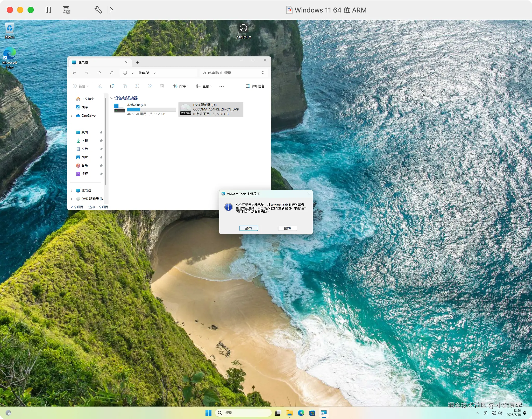The height and width of the screenshot is (419, 532).
Task: Open See more three-dots menu
Action: (221, 86)
